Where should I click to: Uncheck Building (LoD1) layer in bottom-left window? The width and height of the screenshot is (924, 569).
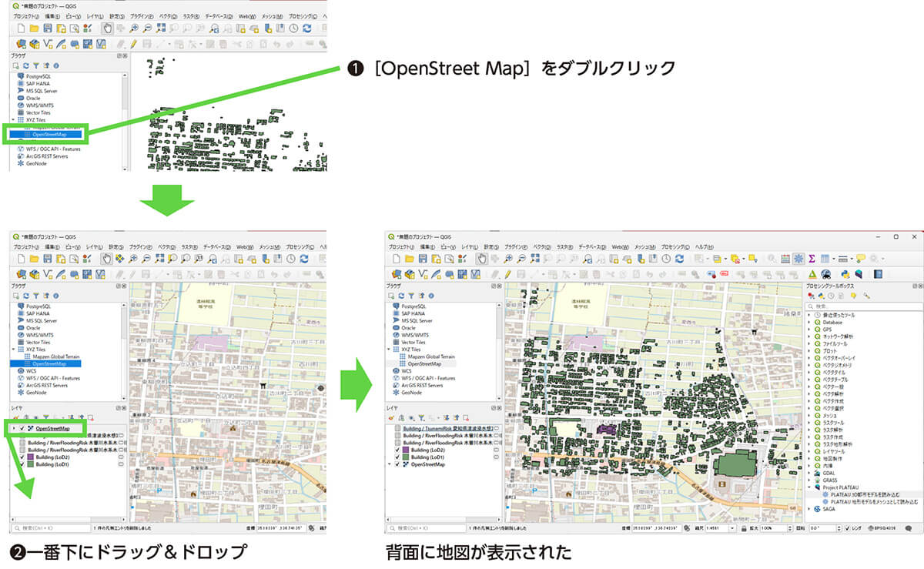point(22,464)
